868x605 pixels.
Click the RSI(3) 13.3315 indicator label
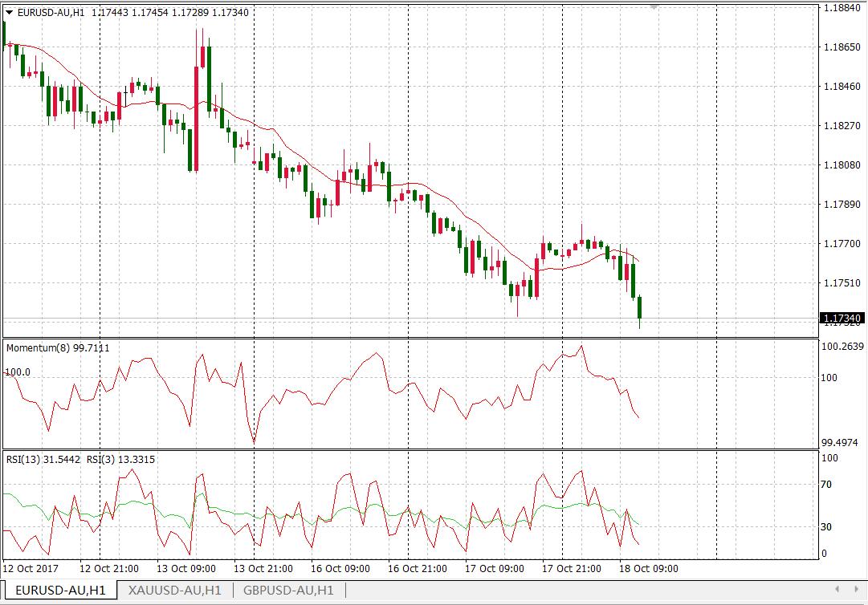click(120, 459)
